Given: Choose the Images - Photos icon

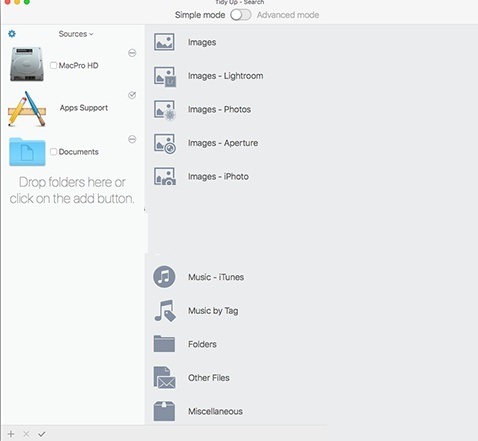Looking at the screenshot, I should tap(164, 110).
